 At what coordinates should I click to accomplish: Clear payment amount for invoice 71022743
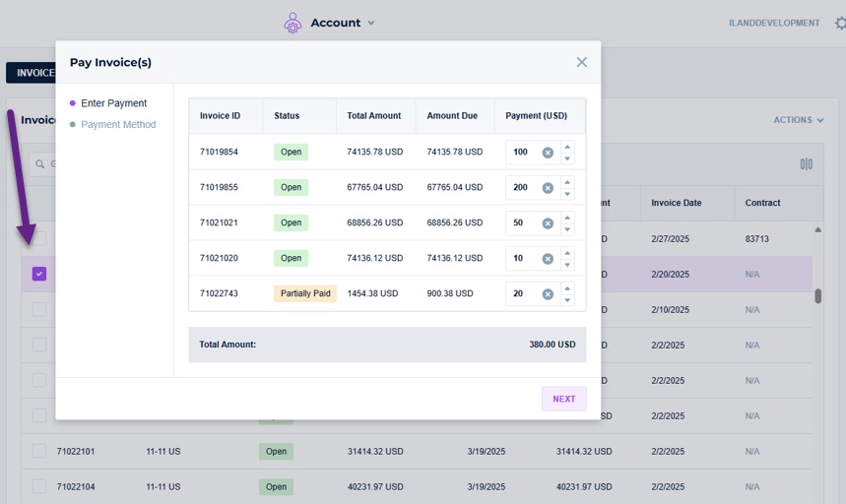(548, 294)
